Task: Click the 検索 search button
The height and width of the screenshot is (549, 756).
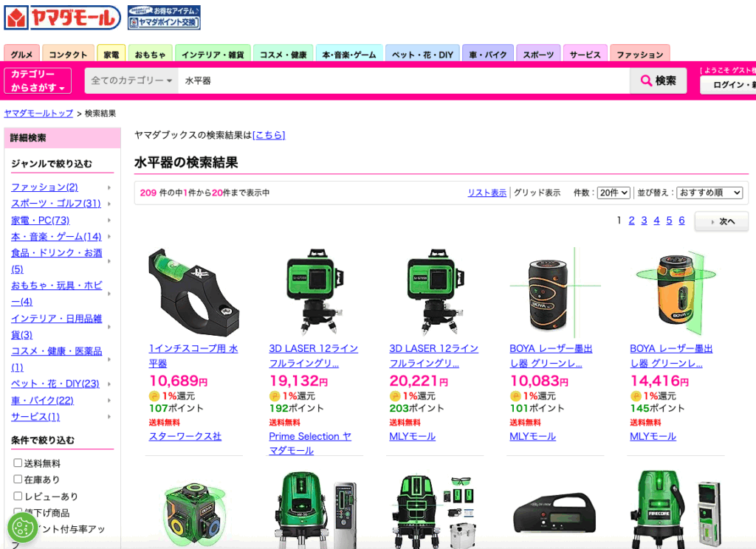Action: click(x=658, y=80)
